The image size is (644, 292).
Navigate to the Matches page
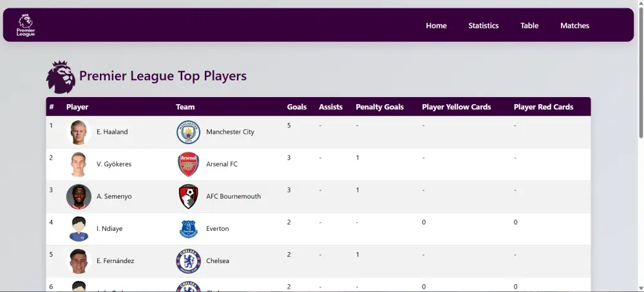[x=574, y=26]
